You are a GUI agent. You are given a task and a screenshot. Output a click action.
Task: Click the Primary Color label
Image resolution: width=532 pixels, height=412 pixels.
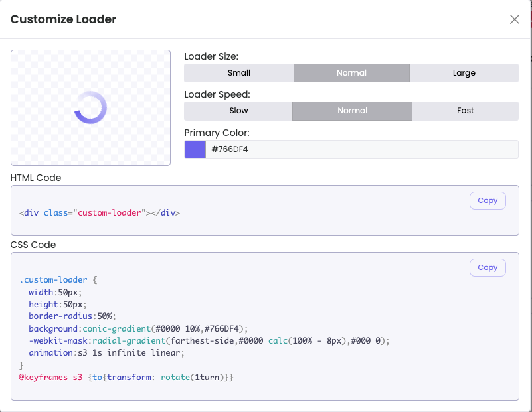217,133
